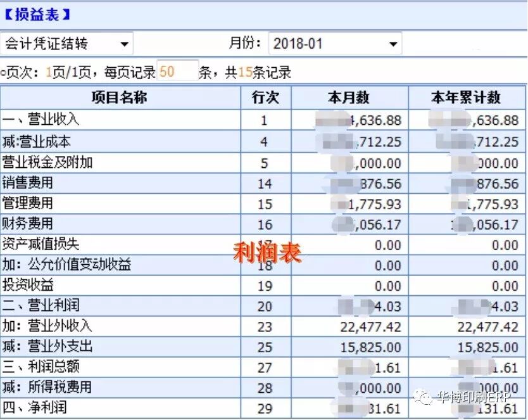Open the 月份 2018-01 dropdown
Image resolution: width=528 pixels, height=420 pixels.
tap(335, 44)
